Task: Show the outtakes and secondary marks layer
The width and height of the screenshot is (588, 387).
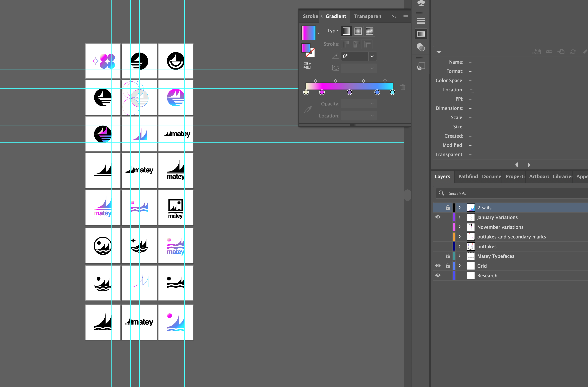Action: [x=438, y=236]
